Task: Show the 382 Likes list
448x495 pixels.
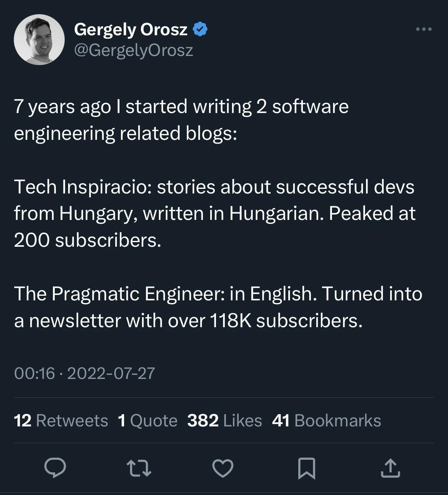Action: pos(224,421)
